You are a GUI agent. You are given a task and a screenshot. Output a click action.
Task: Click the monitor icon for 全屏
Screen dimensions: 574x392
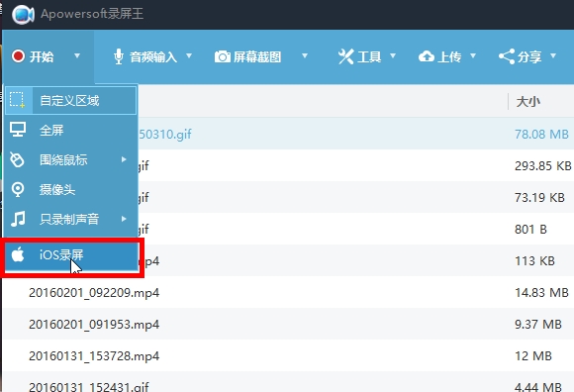(18, 130)
